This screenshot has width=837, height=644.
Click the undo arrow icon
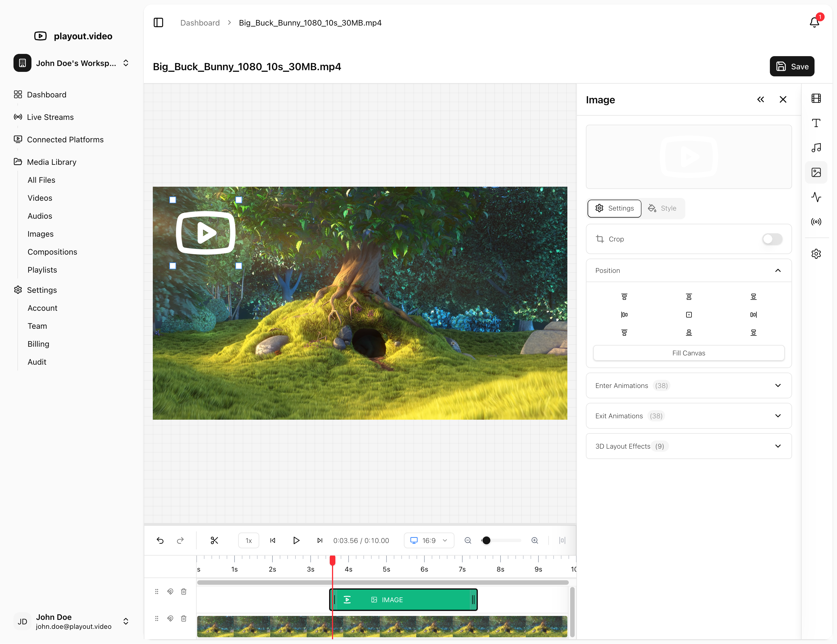[x=160, y=541]
